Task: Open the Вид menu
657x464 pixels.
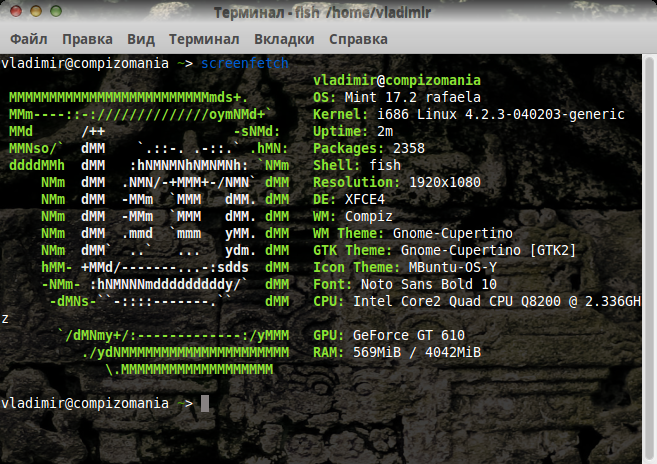Action: (x=141, y=39)
